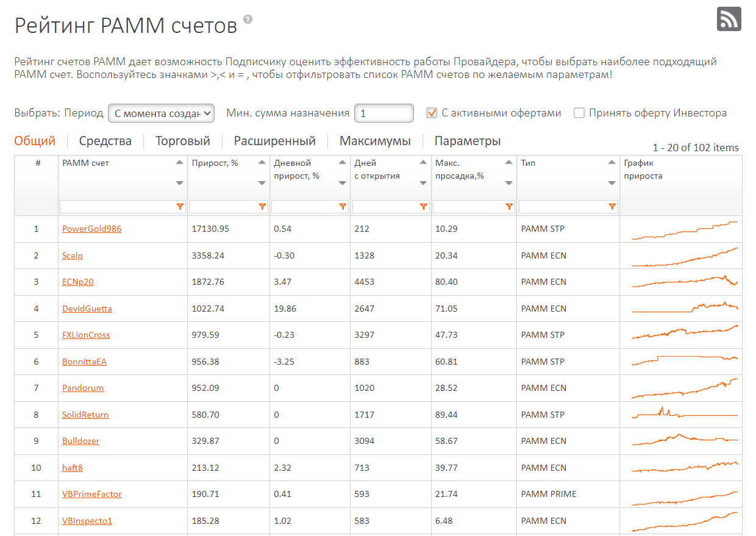The width and height of the screenshot is (756, 536).
Task: Click filter funnel in Дней с открытия column
Action: 424,207
